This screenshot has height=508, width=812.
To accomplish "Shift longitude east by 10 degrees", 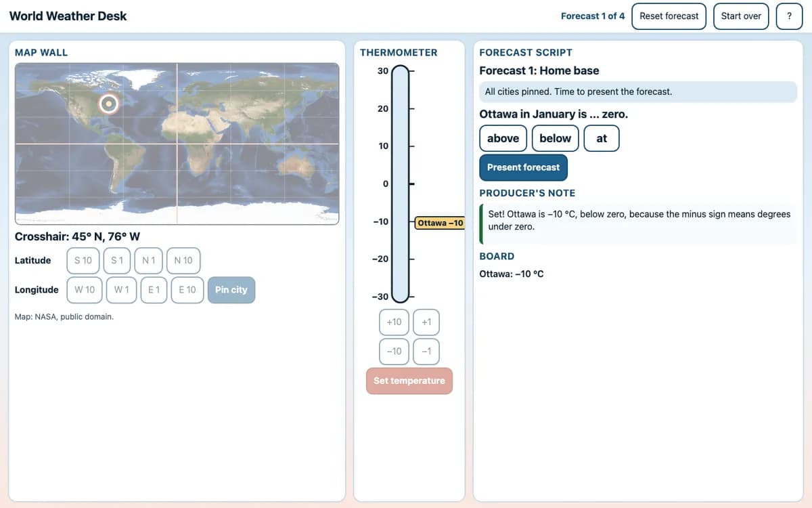I will [x=187, y=290].
